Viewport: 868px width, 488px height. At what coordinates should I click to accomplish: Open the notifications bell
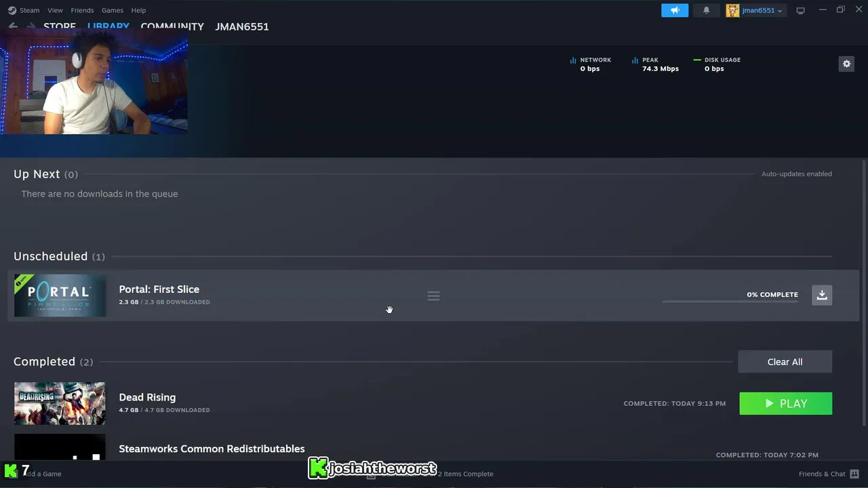(x=706, y=10)
